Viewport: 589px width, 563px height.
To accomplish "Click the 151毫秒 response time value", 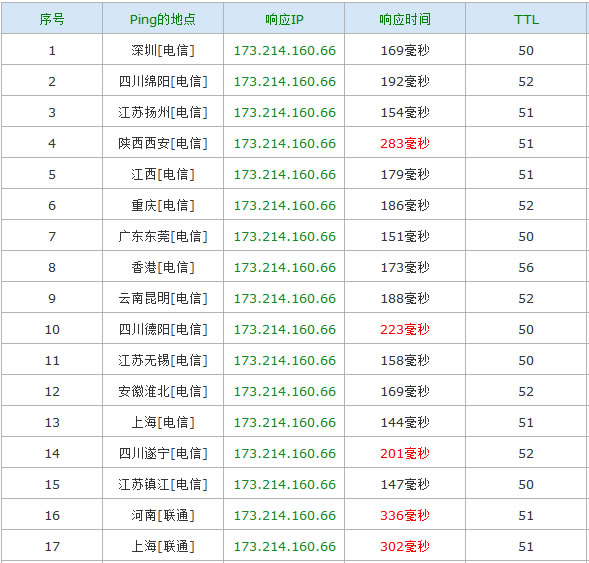I will pyautogui.click(x=405, y=236).
